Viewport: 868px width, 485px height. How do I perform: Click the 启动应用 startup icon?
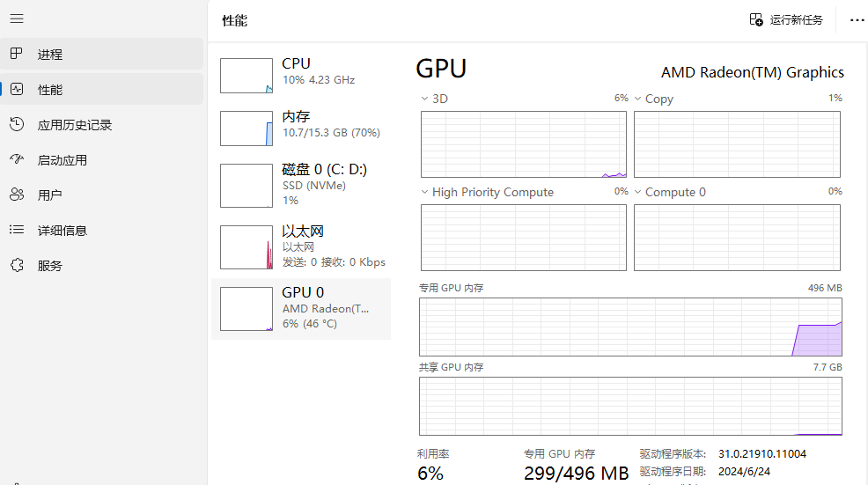tap(17, 159)
